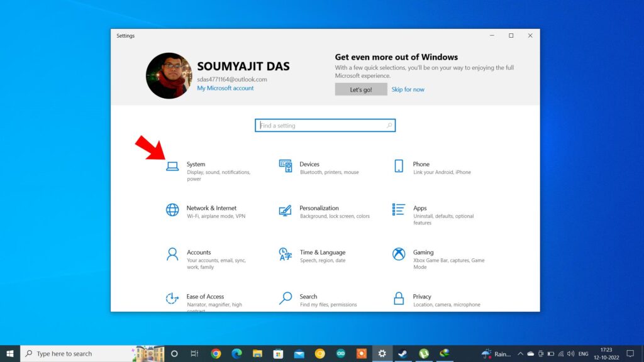Open the Network & Internet globe icon
Viewport: 644px width, 362px height.
(x=172, y=210)
